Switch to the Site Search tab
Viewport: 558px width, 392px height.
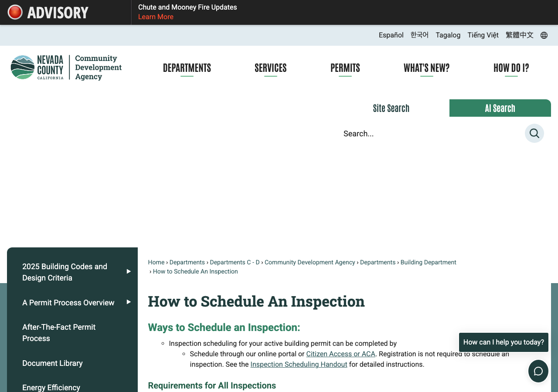391,108
